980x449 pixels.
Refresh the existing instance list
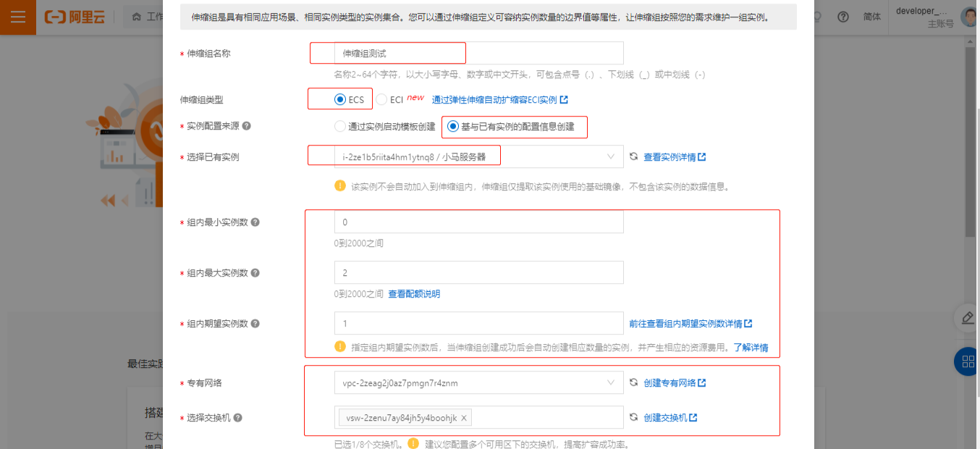tap(633, 156)
